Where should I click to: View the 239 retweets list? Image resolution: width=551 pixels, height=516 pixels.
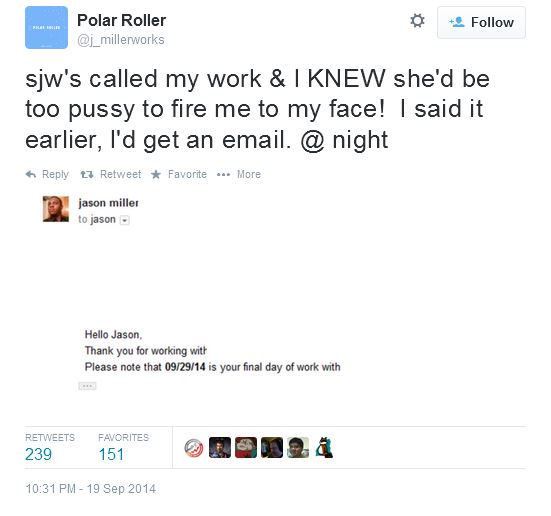50,447
